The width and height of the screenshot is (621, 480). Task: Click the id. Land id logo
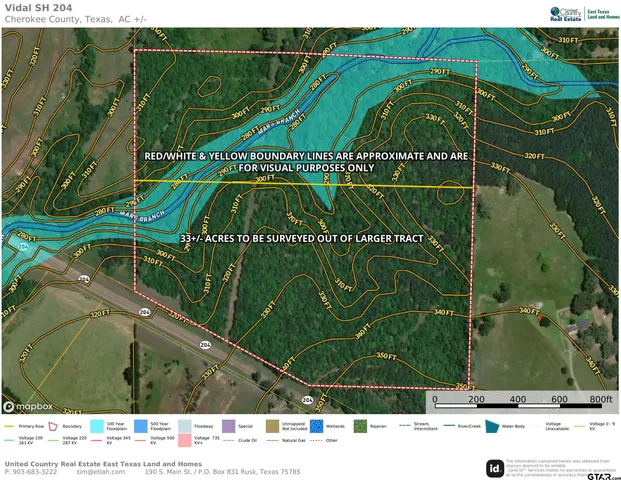[493, 467]
